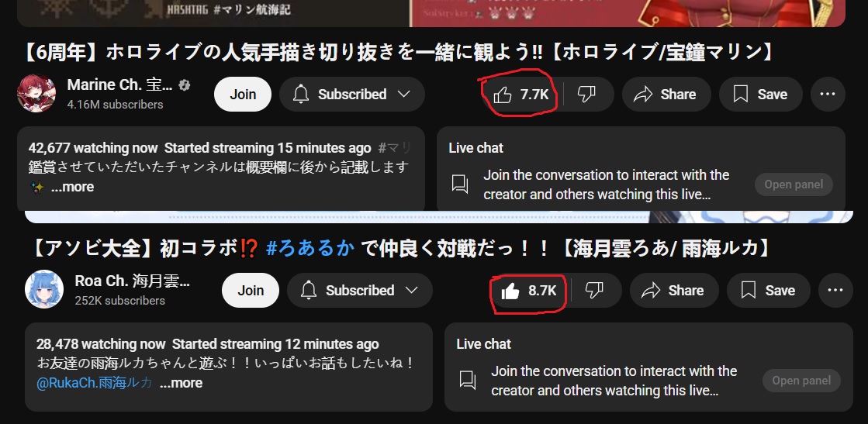
Task: Open more actions for Roa Ch. stream
Action: (835, 291)
